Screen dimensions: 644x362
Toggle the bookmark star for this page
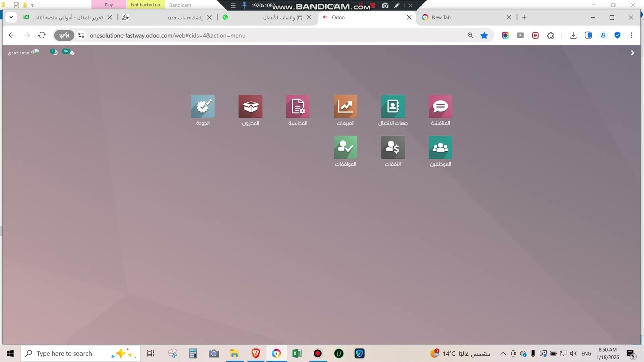484,35
